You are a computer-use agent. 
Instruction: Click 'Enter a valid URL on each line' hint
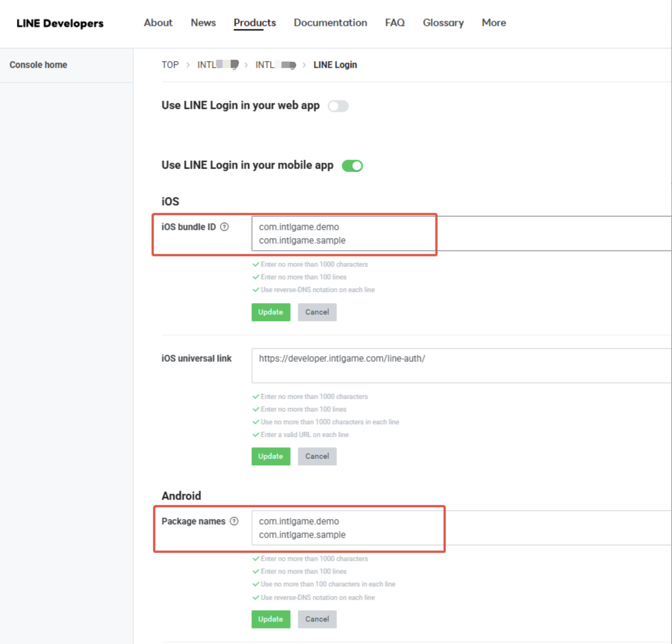[305, 435]
